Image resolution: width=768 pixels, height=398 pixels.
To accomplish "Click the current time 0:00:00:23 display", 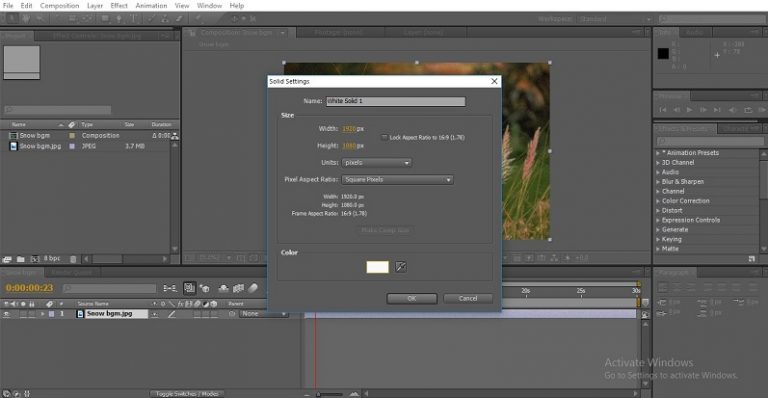I will 29,288.
